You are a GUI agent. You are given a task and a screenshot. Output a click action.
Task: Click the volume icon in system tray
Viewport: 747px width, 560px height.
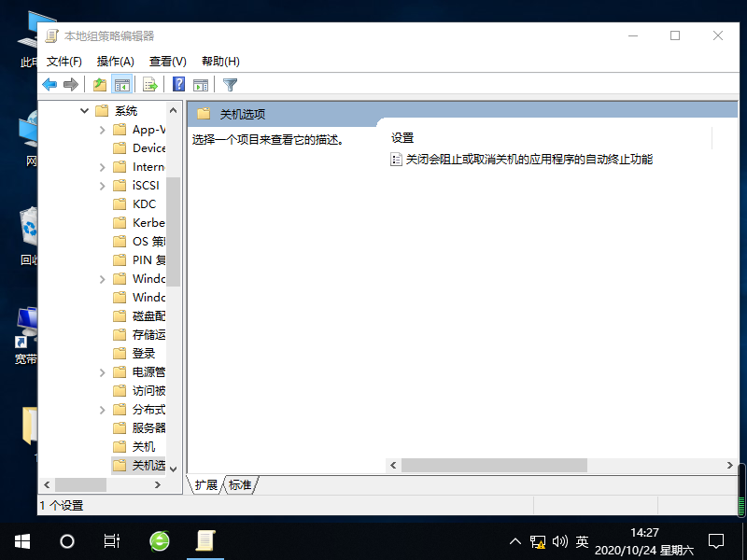click(x=559, y=541)
